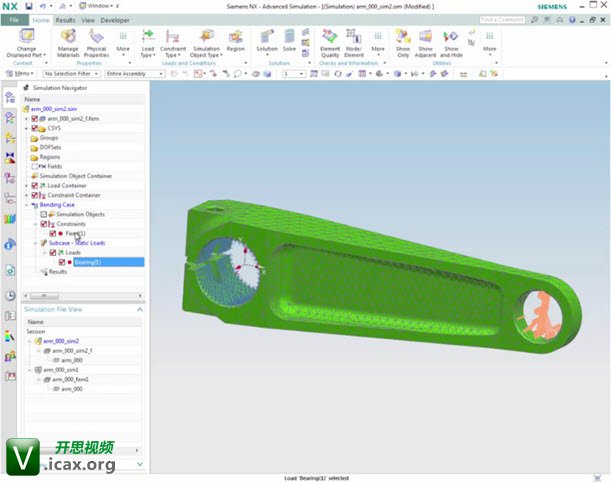The height and width of the screenshot is (482, 611).
Task: Toggle CSYS visibility checkbox
Action: (x=35, y=128)
